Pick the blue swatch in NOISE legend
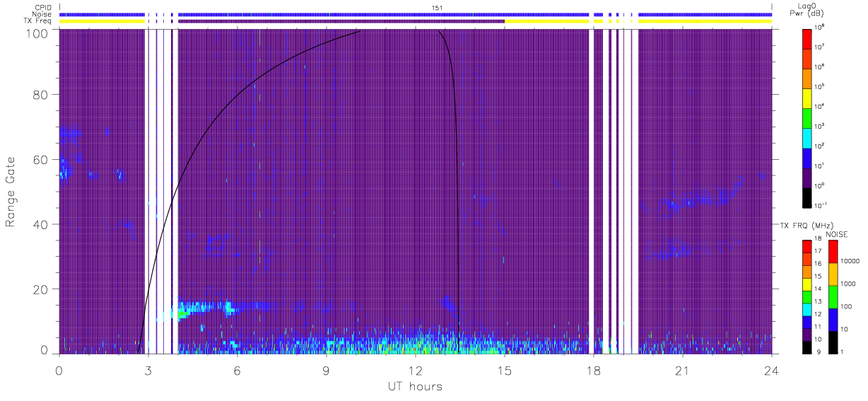This screenshot has width=868, height=401. coord(833,319)
